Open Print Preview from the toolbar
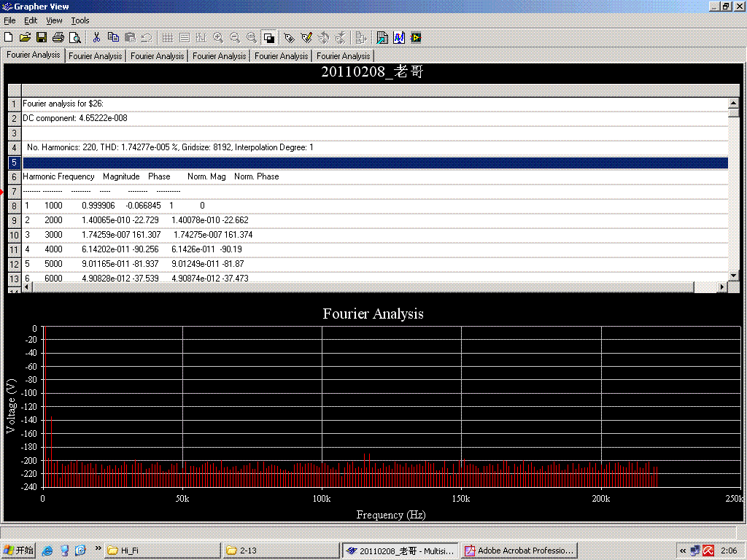 (74, 37)
